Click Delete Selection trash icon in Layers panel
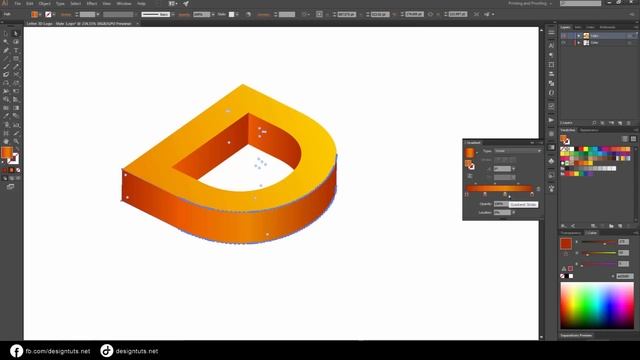The image size is (640, 360). click(629, 123)
